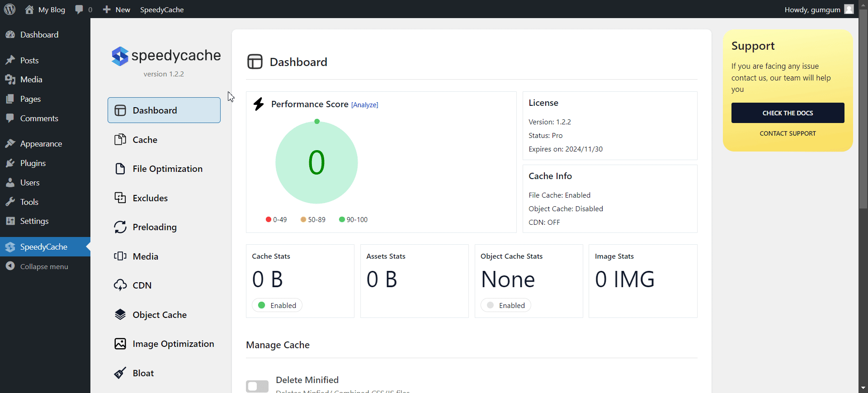The width and height of the screenshot is (868, 393).
Task: Click the Users icon in sidebar
Action: (10, 183)
